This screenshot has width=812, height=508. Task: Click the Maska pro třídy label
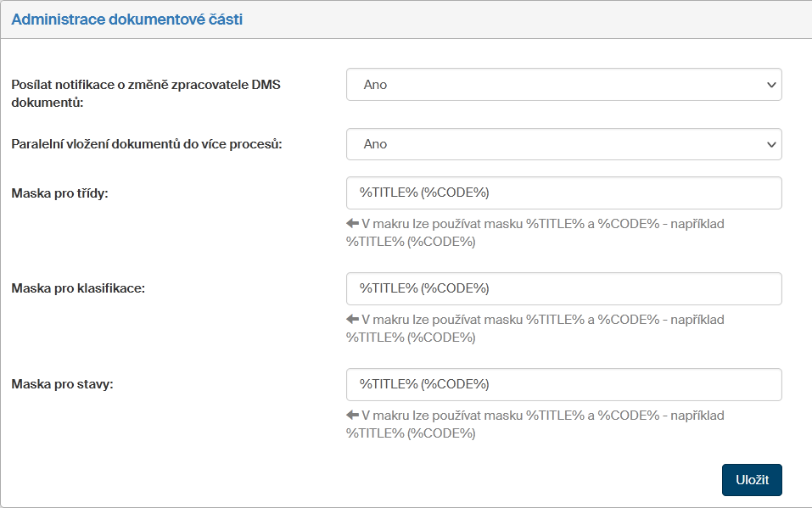pyautogui.click(x=60, y=193)
